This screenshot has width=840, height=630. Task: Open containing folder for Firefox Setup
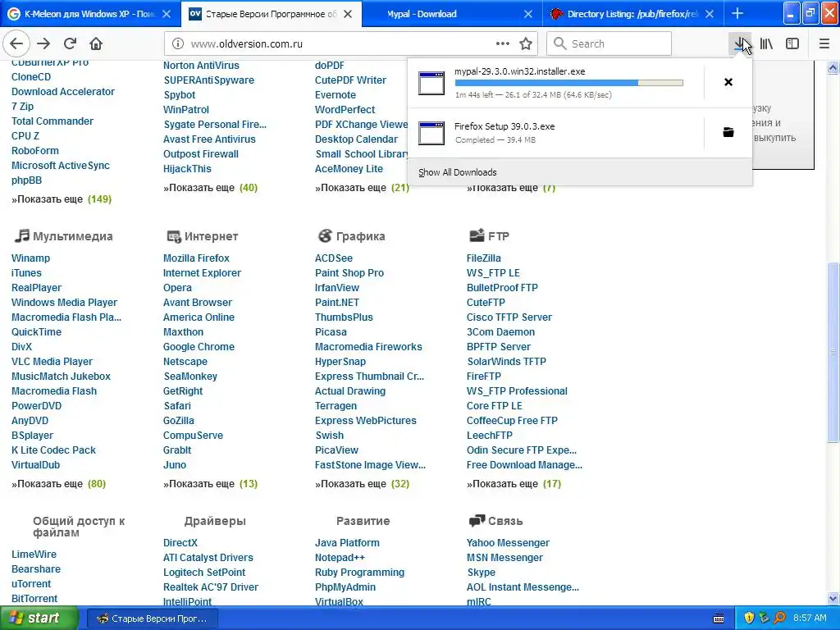pyautogui.click(x=728, y=132)
